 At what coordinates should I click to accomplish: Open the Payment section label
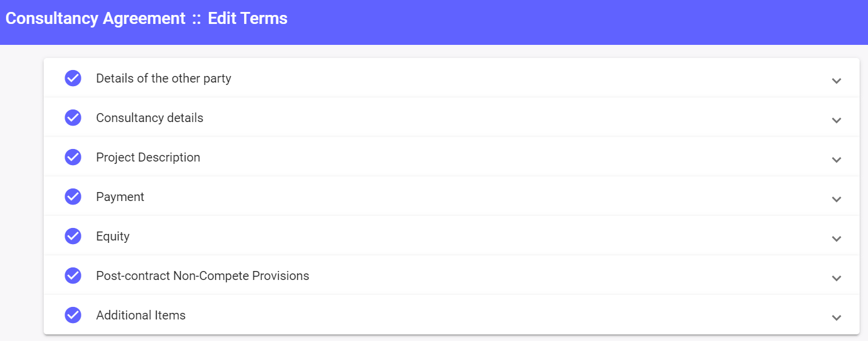coord(120,197)
